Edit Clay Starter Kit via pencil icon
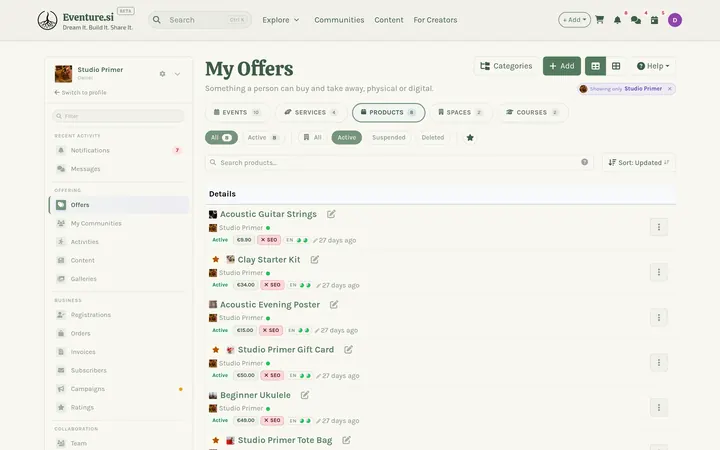Image resolution: width=720 pixels, height=450 pixels. 315,259
